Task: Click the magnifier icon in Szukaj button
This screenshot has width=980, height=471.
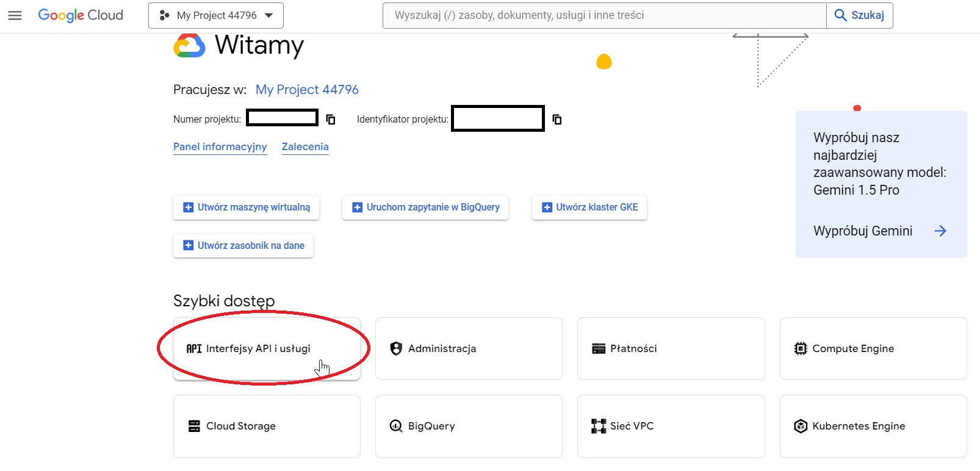Action: point(840,15)
